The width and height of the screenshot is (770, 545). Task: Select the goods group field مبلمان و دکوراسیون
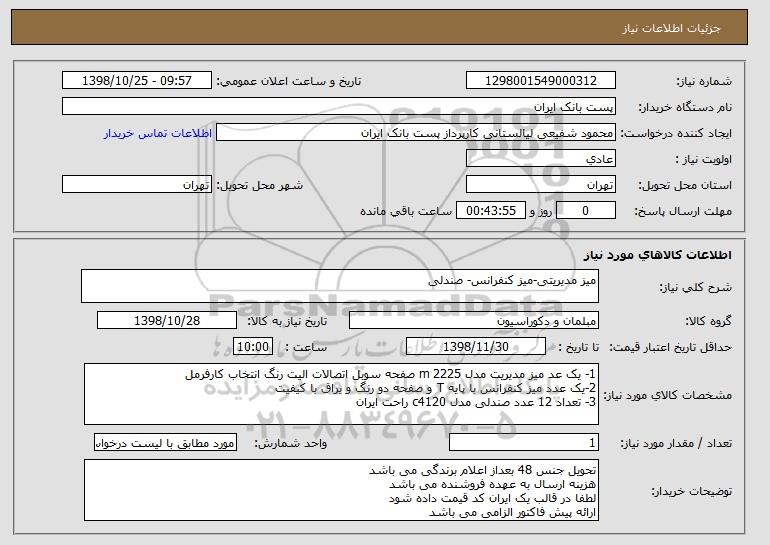tap(474, 321)
